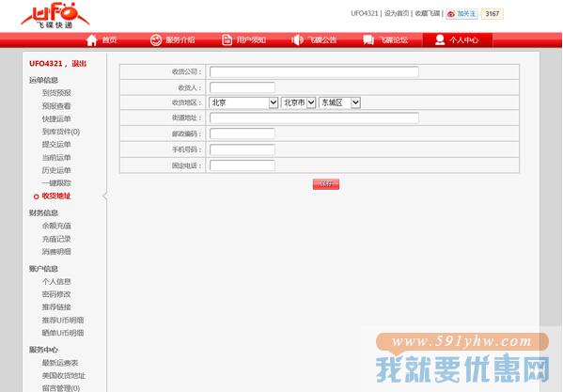Click the smiley face 服务介绍 icon

(156, 39)
